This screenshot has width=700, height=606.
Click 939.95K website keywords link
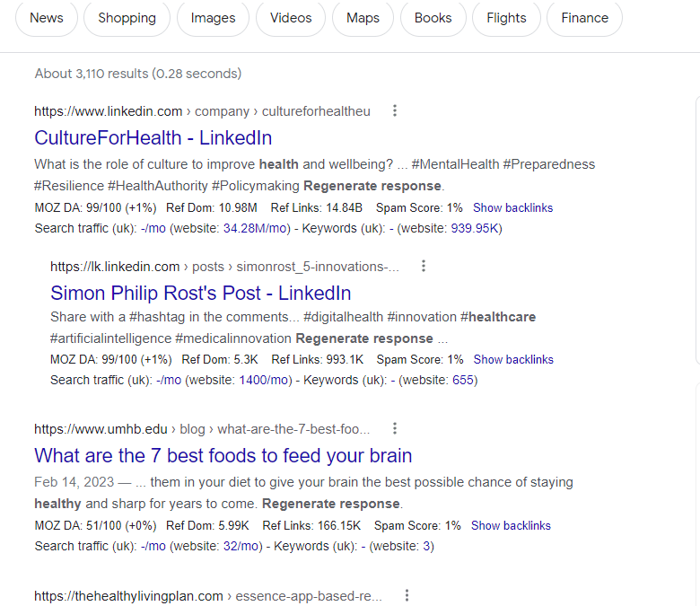click(475, 228)
